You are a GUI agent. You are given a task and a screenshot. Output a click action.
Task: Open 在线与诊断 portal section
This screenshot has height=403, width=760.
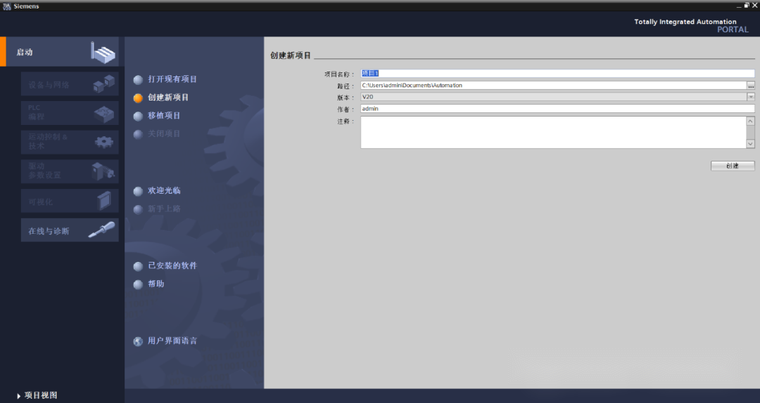(x=70, y=230)
